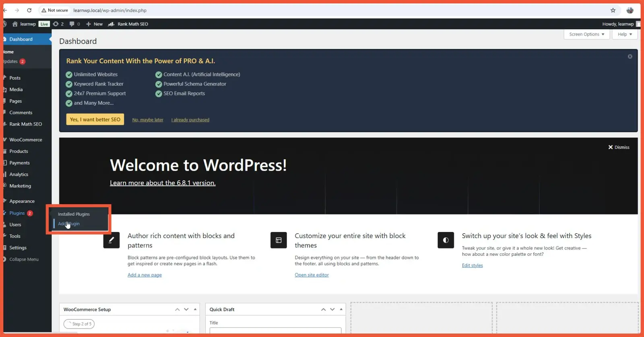Viewport: 644px width, 337px height.
Task: Toggle the Quick Draft panel collapse arrow
Action: point(341,309)
